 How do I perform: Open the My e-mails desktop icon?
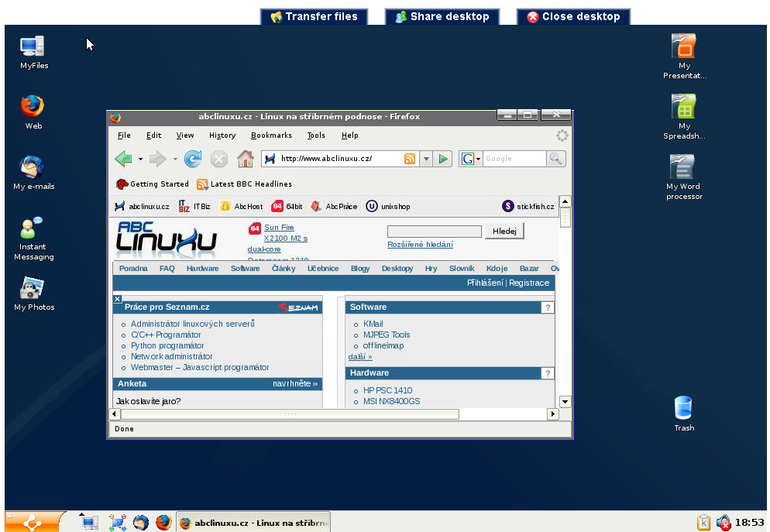tap(33, 172)
